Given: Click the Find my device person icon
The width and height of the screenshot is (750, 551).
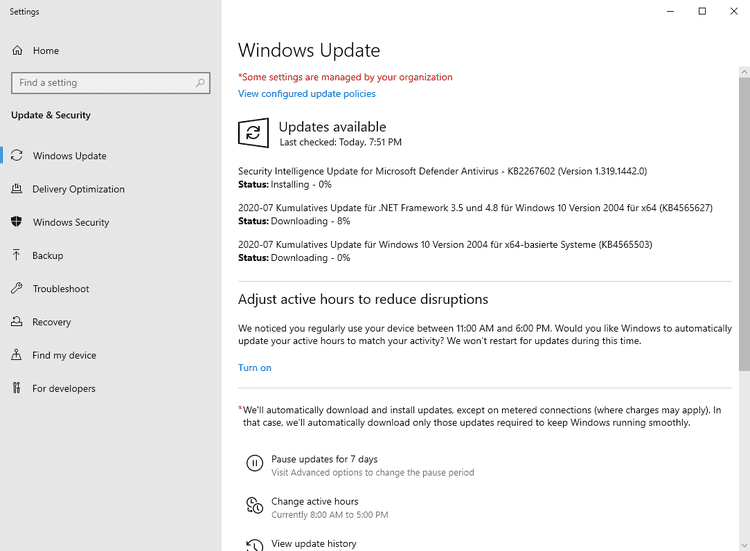Looking at the screenshot, I should click(17, 355).
